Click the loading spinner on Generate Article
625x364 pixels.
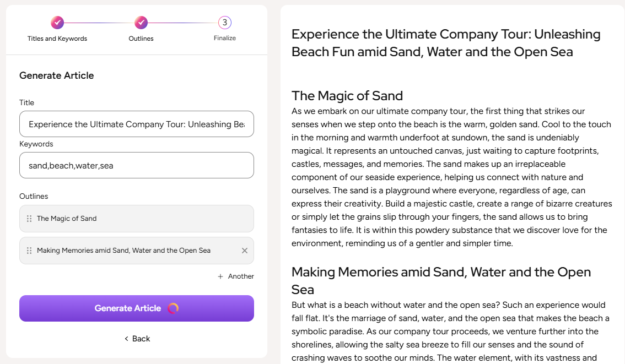pyautogui.click(x=173, y=308)
